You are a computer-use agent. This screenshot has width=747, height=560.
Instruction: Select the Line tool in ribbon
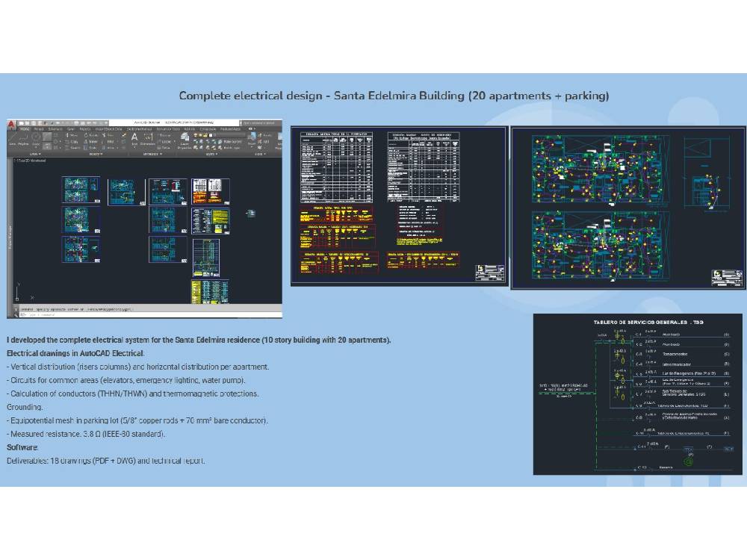pos(12,139)
